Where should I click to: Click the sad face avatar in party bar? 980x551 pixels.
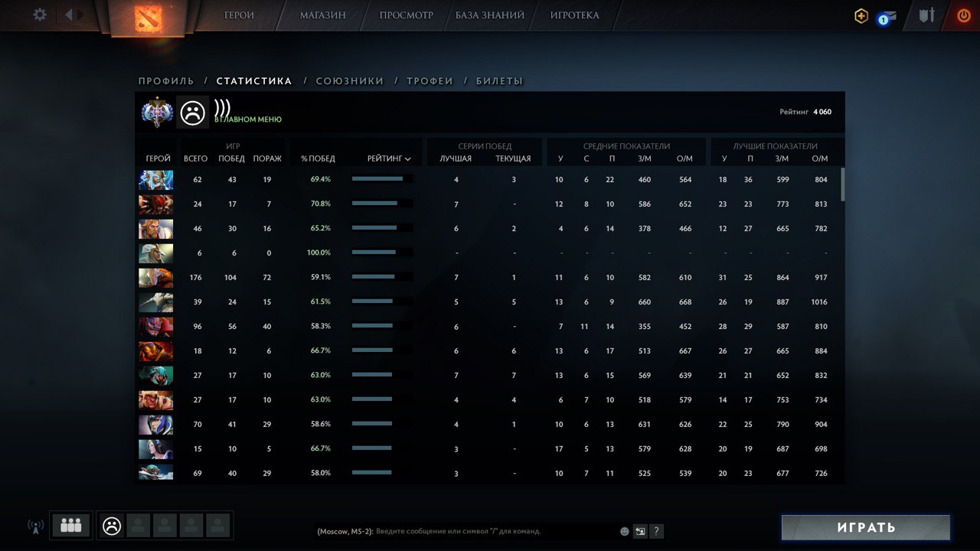112,526
